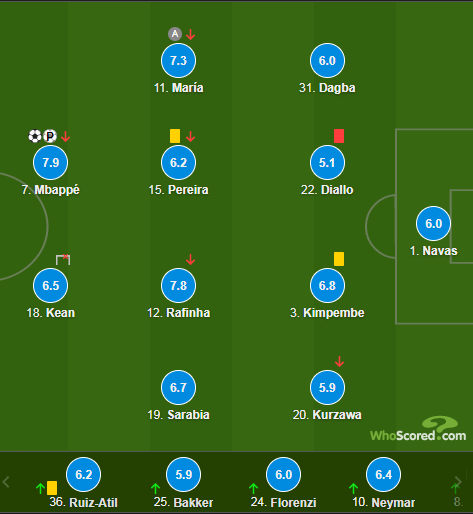Click Pereira's yellow card icon
This screenshot has width=473, height=514.
pyautogui.click(x=175, y=136)
